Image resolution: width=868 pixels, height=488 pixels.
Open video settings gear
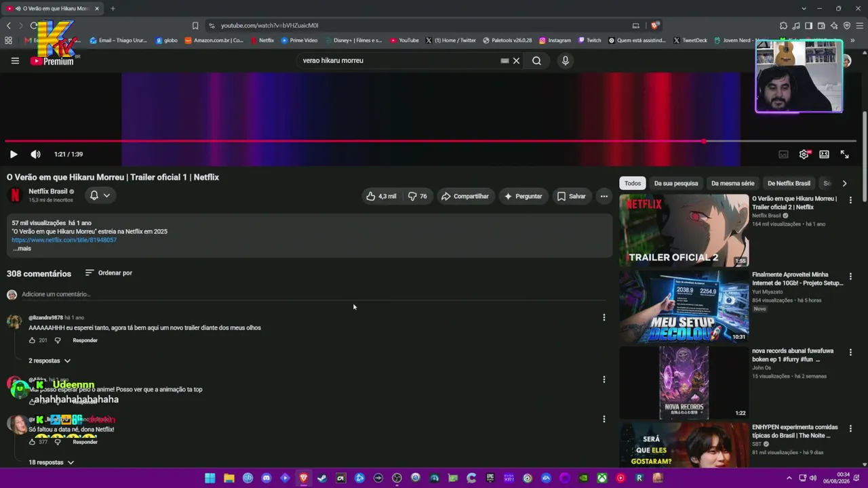tap(804, 155)
